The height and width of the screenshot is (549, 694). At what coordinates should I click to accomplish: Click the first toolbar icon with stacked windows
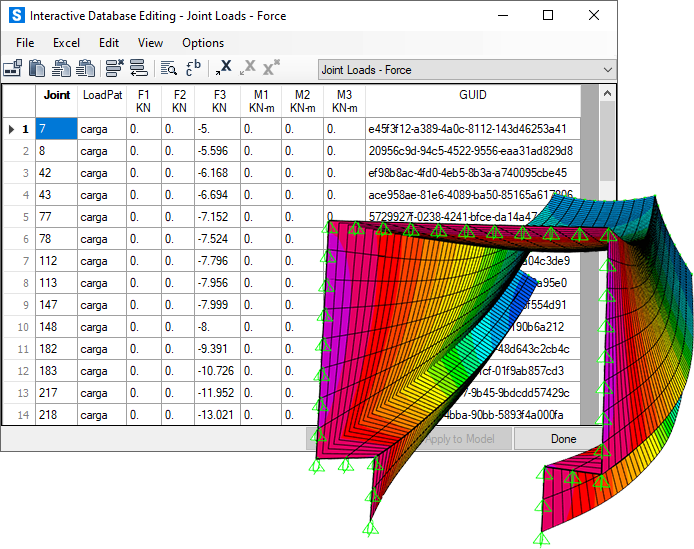[x=13, y=69]
